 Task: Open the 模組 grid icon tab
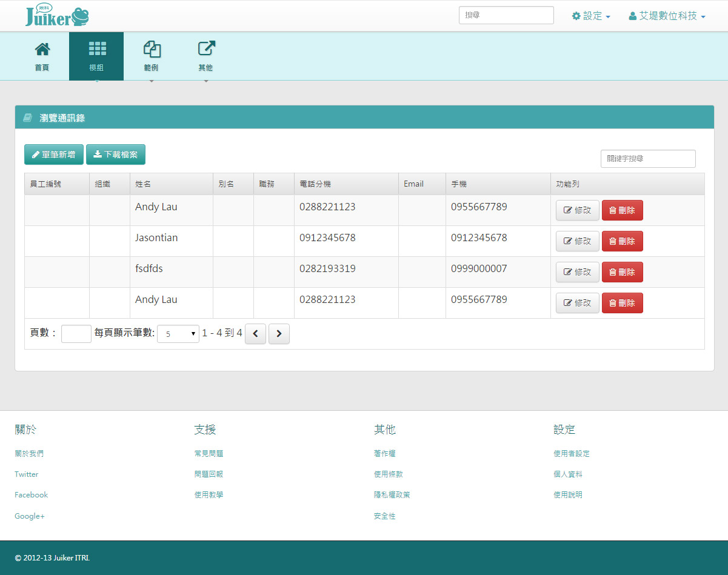[96, 50]
